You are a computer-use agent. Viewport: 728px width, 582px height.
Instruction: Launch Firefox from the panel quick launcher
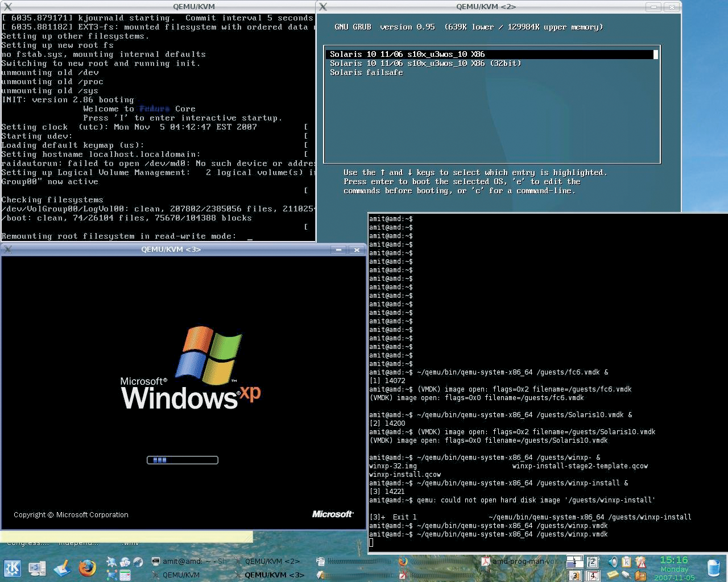pos(87,568)
